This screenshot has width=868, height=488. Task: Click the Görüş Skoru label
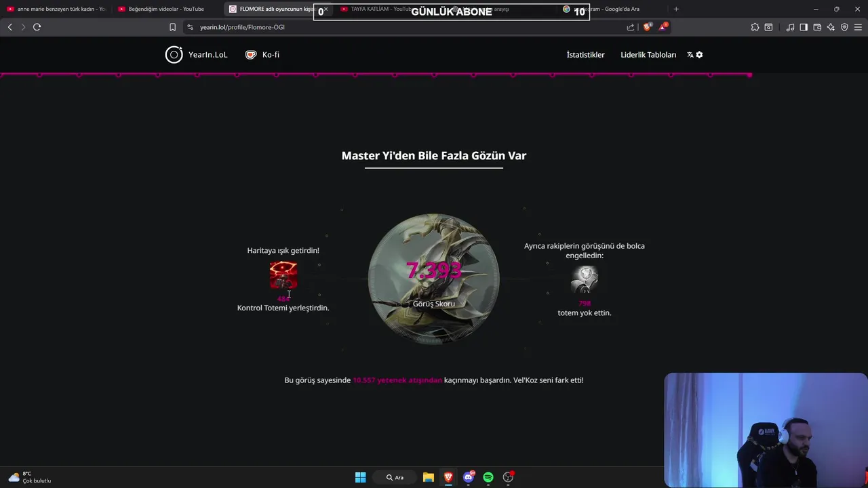[x=434, y=304]
